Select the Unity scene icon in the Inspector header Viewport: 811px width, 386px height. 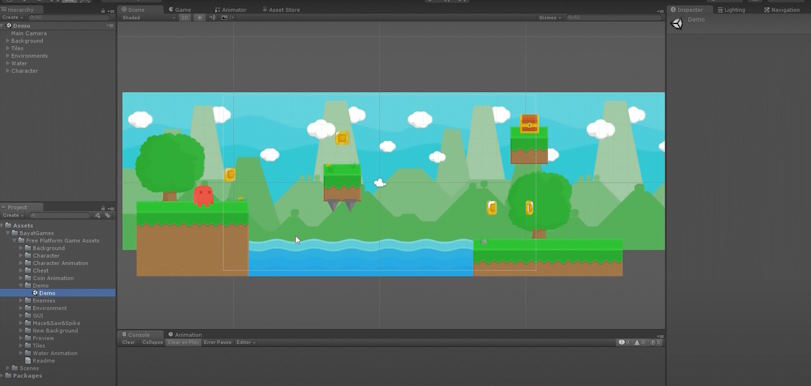(x=677, y=23)
